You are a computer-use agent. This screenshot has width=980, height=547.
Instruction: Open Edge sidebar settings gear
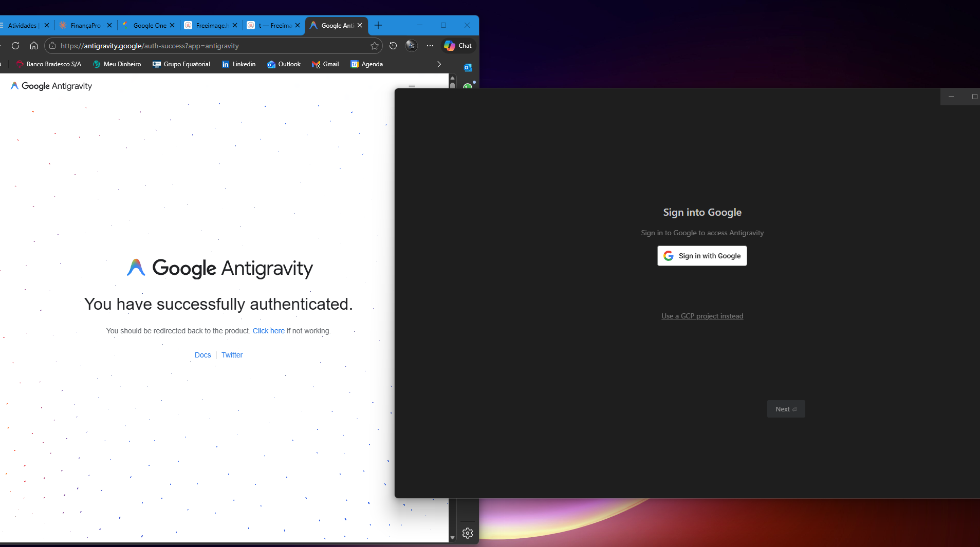(x=468, y=533)
